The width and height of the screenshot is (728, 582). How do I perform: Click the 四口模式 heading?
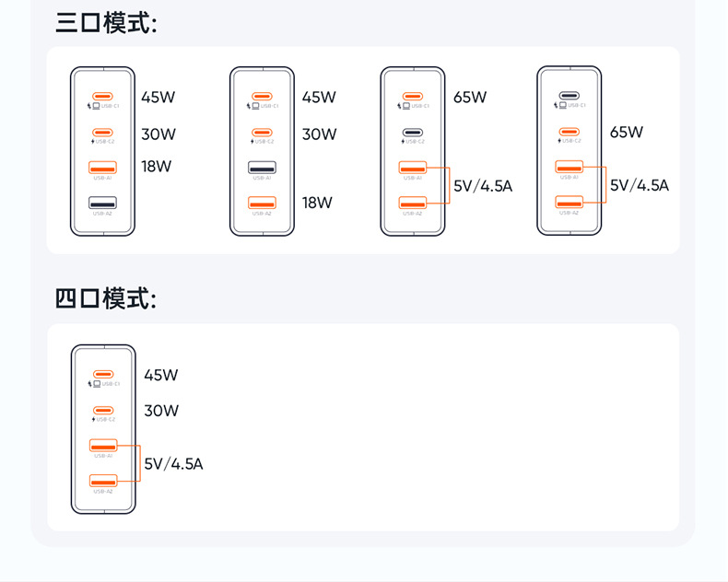click(x=106, y=299)
